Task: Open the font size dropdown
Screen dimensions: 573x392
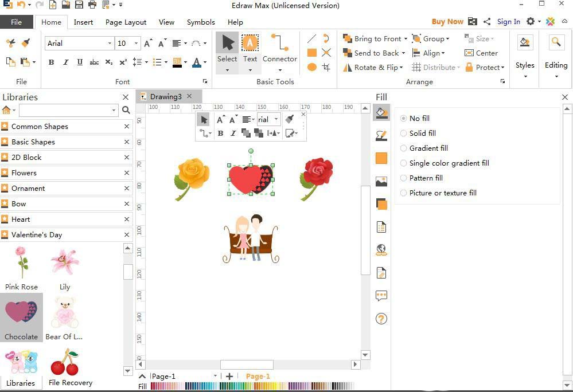Action: click(x=136, y=44)
